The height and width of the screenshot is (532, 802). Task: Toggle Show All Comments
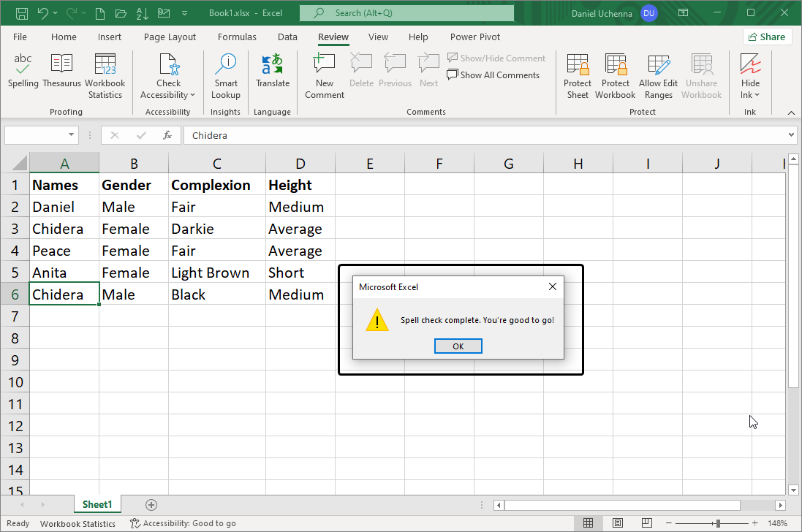click(x=493, y=75)
